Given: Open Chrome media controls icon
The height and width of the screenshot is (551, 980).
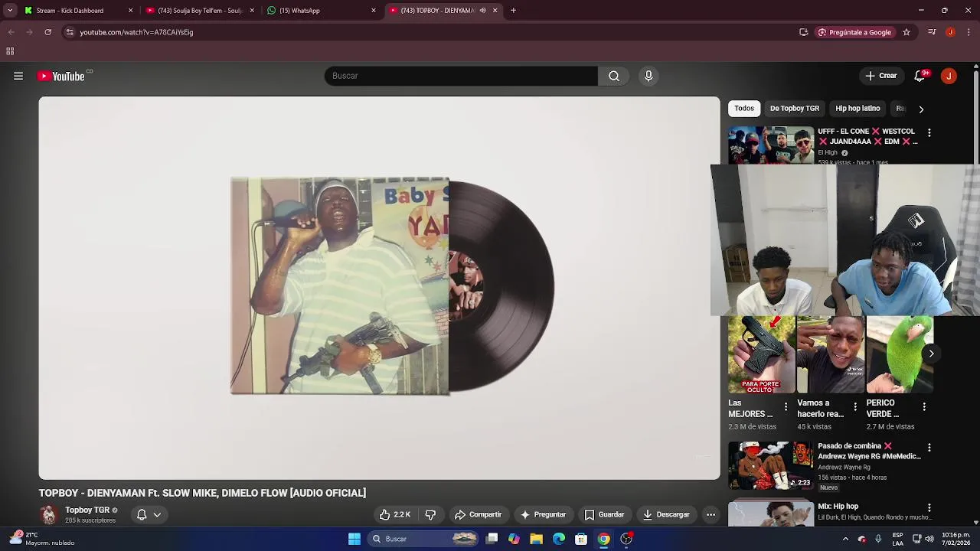Looking at the screenshot, I should click(x=932, y=32).
